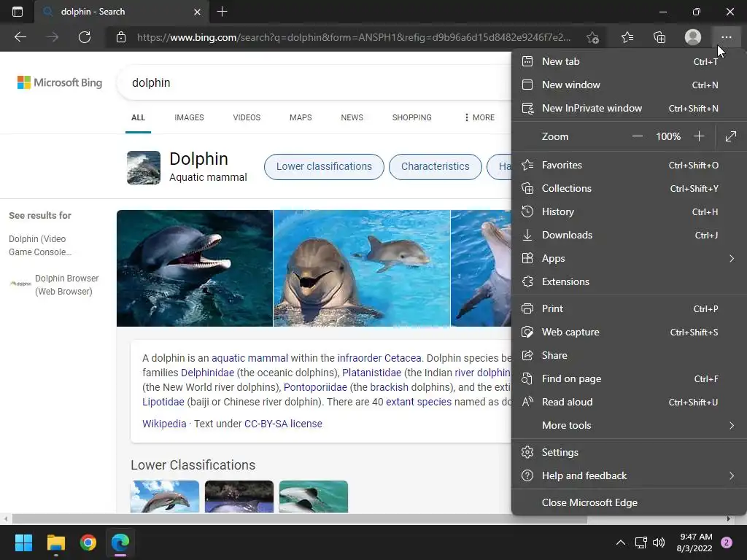
Task: Open Downloads from the menu
Action: coord(629,236)
